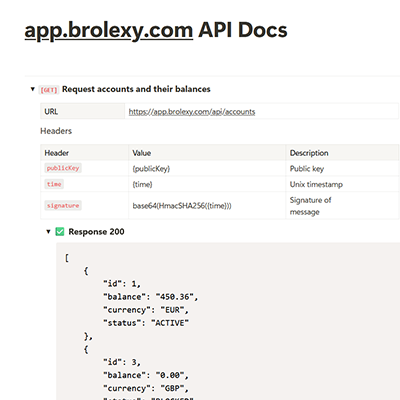Click the URL label cell
400x400 pixels.
83,111
